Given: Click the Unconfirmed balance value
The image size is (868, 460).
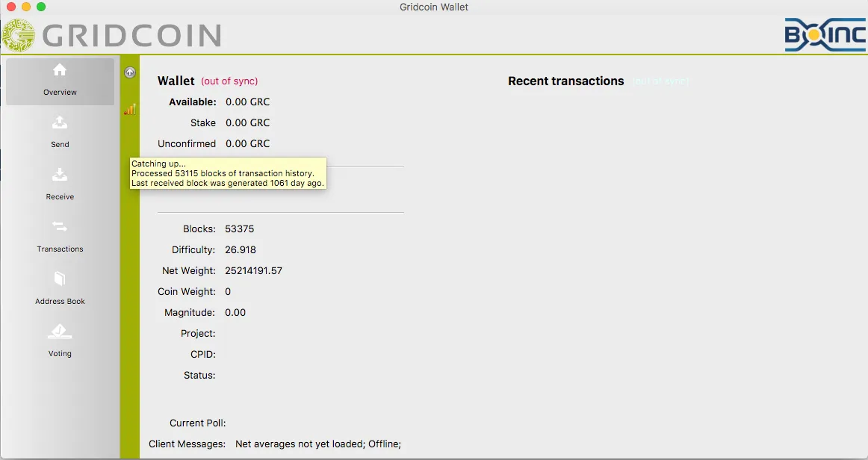Looking at the screenshot, I should [247, 143].
